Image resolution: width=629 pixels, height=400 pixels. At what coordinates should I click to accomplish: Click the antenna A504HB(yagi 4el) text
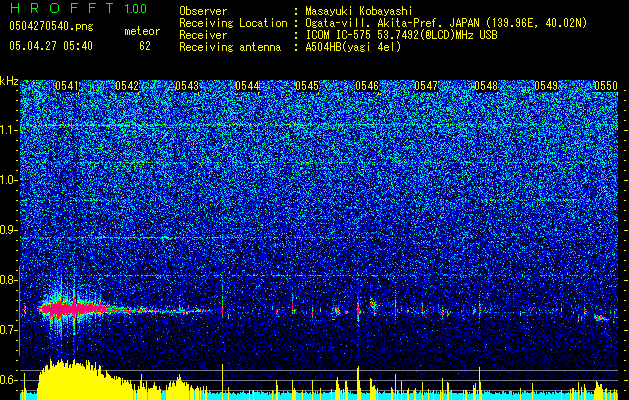point(353,47)
